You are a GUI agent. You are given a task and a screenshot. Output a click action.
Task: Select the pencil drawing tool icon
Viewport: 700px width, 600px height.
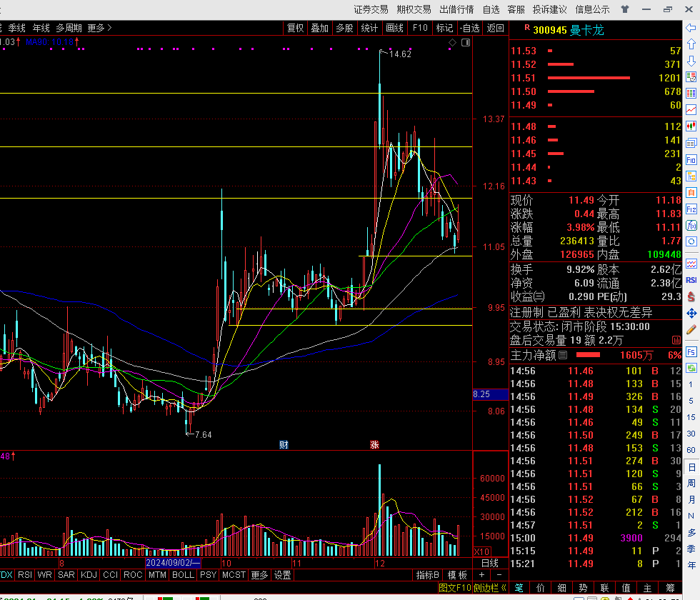point(691,330)
